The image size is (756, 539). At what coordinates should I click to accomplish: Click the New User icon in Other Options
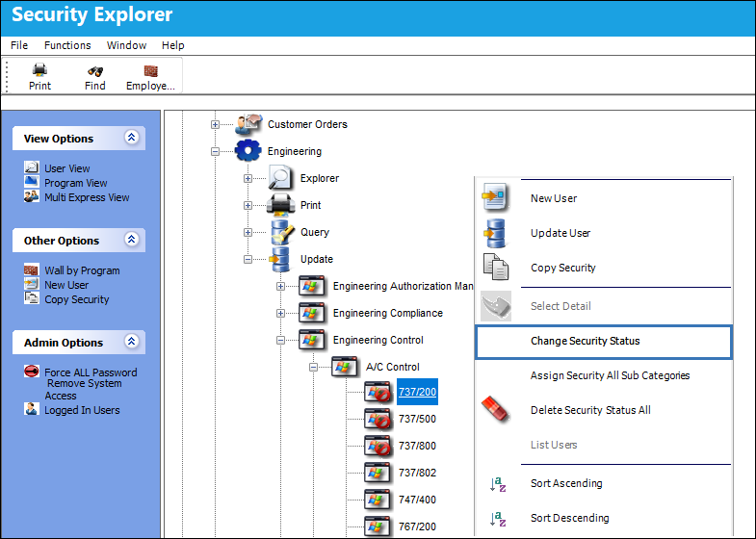32,284
